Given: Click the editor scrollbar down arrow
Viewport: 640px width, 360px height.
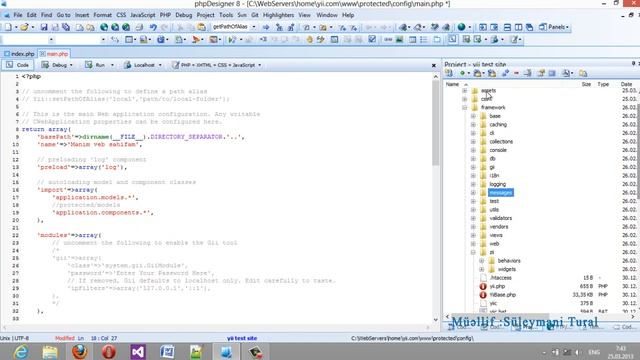Looking at the screenshot, I should pos(436,320).
